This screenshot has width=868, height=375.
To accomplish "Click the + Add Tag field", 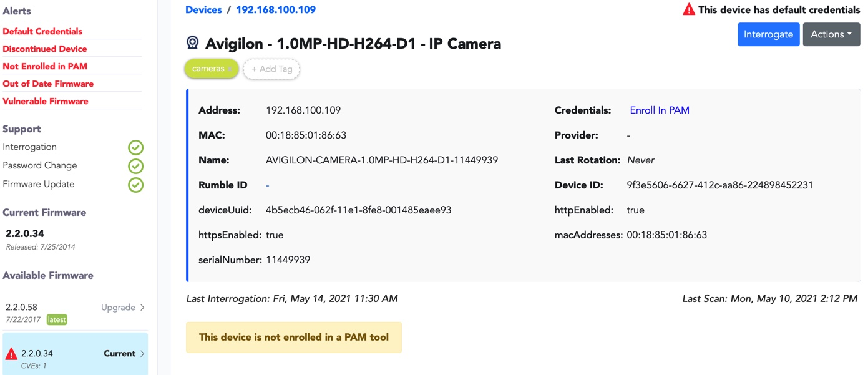I will [x=271, y=69].
